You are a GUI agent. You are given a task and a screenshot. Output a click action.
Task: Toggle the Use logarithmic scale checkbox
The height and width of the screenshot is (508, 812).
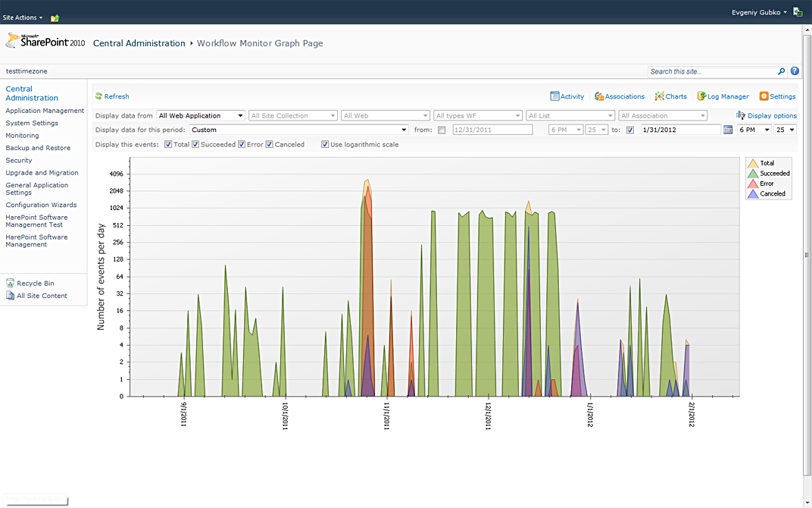point(325,144)
